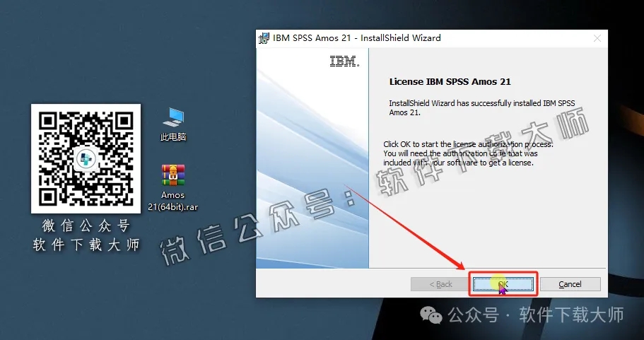Click the installer icon in the title bar
644x340 pixels.
click(x=264, y=38)
